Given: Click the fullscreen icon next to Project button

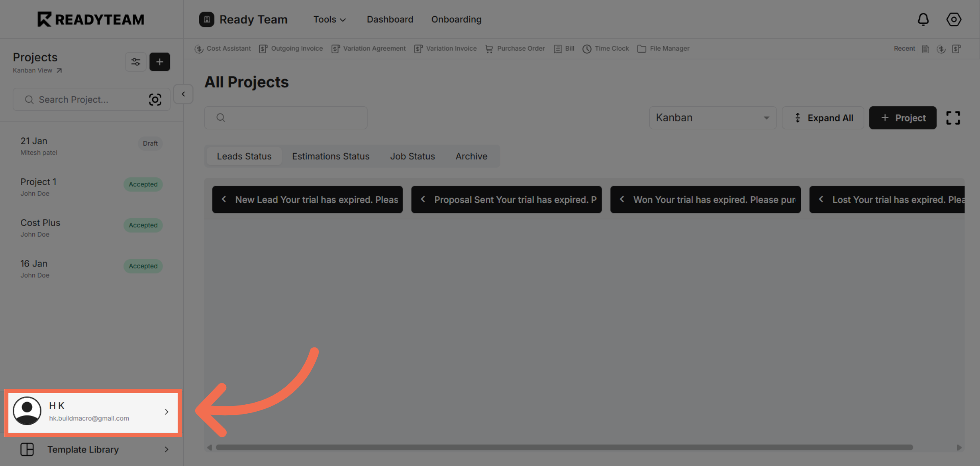Looking at the screenshot, I should pos(953,118).
